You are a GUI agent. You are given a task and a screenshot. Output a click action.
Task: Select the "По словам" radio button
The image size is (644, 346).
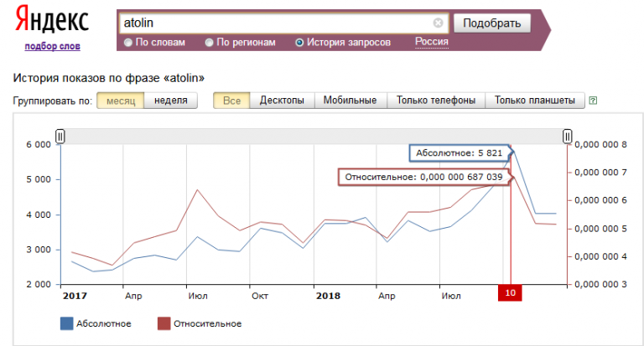click(128, 42)
